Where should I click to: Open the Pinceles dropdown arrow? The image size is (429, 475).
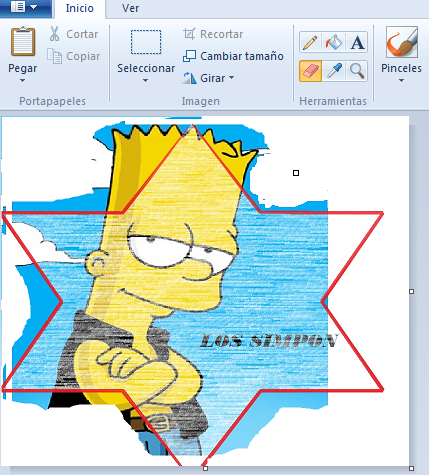[401, 80]
